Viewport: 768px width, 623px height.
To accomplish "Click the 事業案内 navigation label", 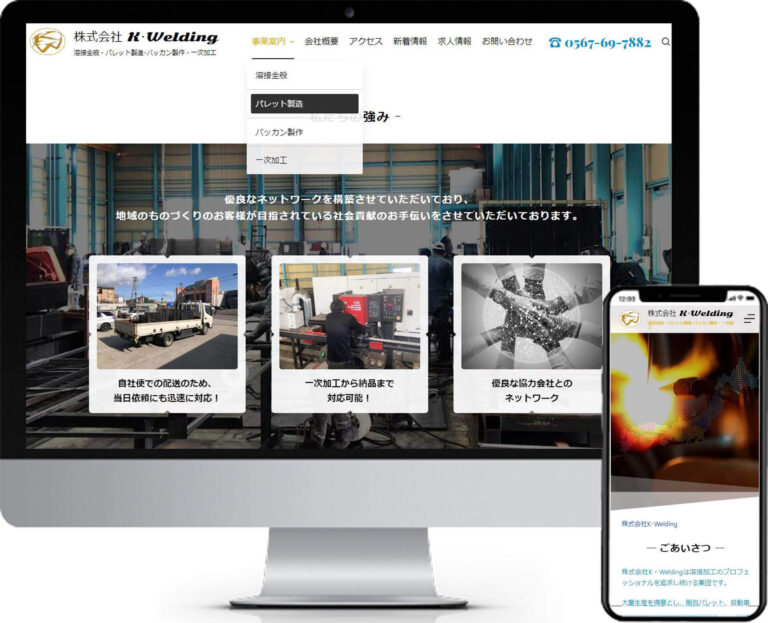I will [268, 42].
